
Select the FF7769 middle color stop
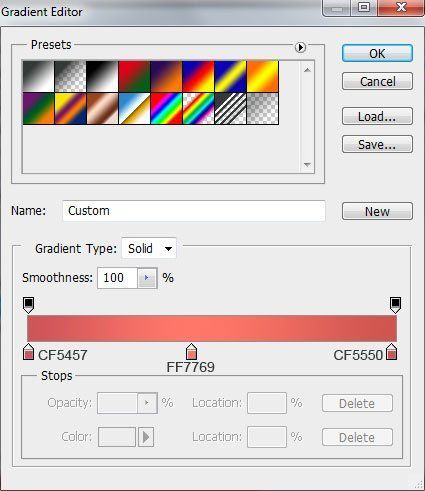(191, 351)
